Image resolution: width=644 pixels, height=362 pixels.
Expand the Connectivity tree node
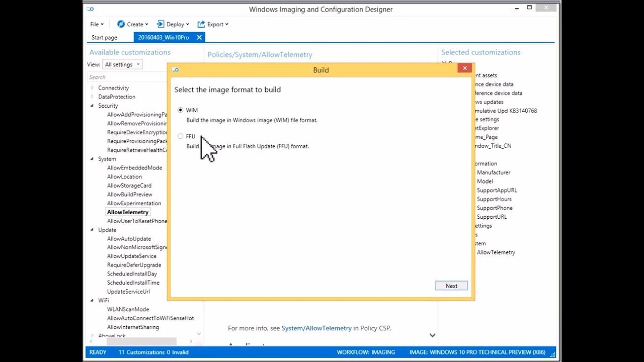tap(92, 88)
